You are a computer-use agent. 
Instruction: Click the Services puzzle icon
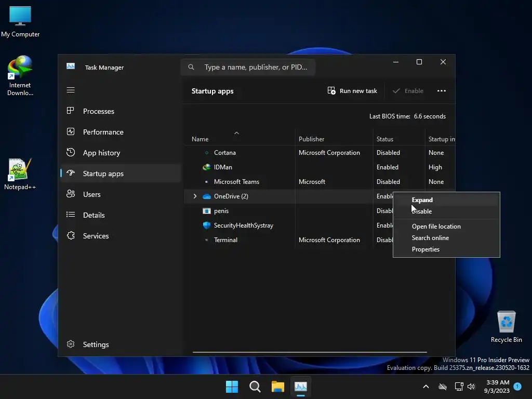(71, 235)
